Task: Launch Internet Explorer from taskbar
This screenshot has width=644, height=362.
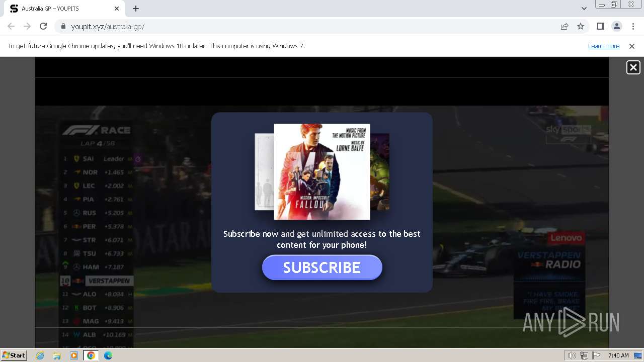Action: [x=40, y=355]
